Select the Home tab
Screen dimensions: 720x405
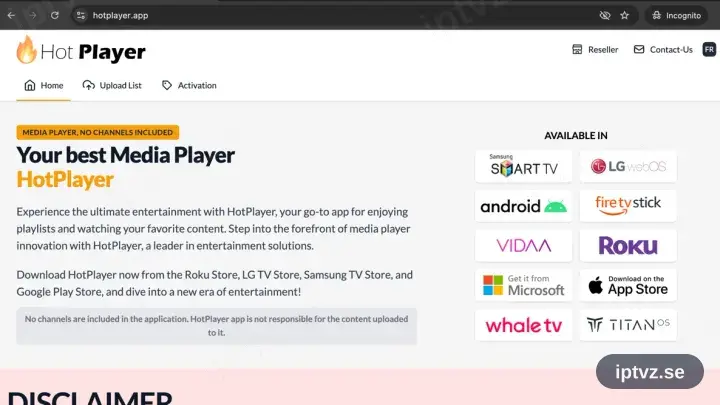43,85
